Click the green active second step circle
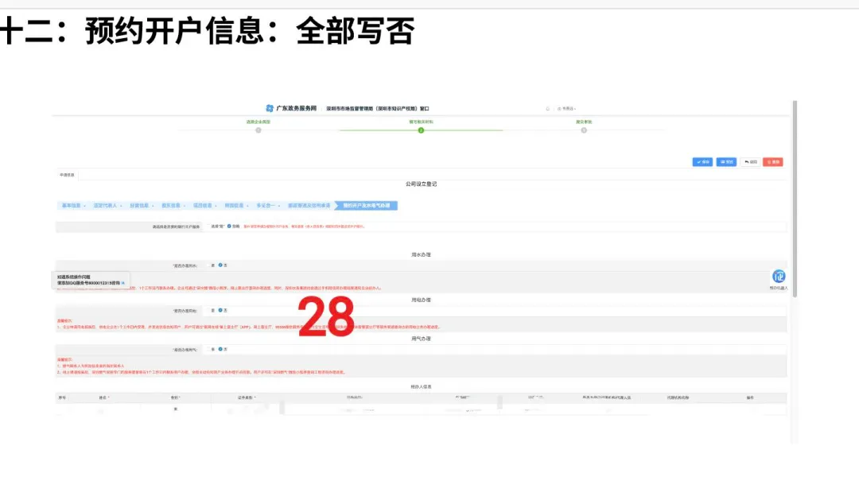Viewport: 859px width, 504px height. [421, 130]
